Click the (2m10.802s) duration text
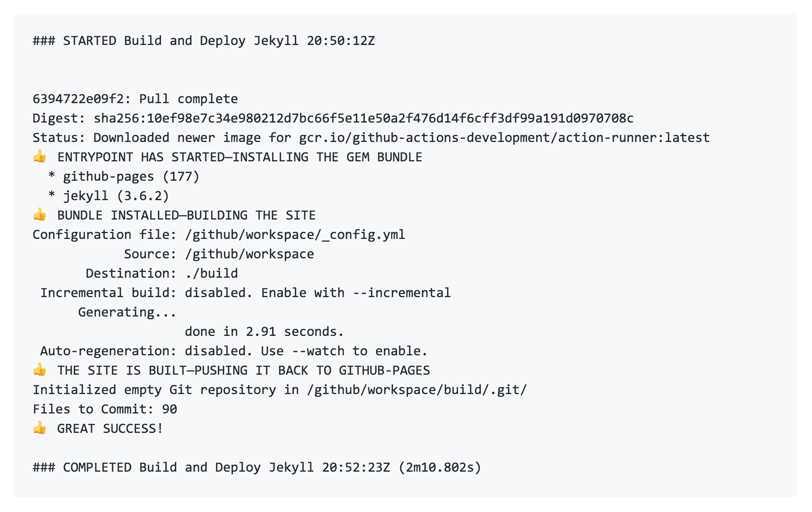Image resolution: width=812 pixels, height=512 pixels. pos(439,467)
